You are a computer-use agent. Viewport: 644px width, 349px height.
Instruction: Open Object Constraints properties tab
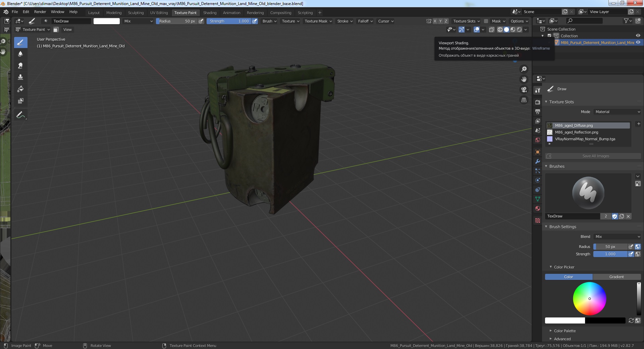coord(538,190)
